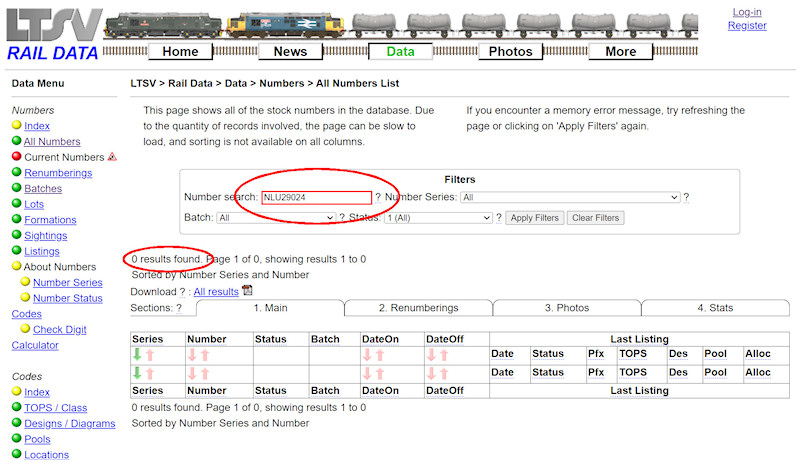Image resolution: width=800 pixels, height=460 pixels.
Task: Click into the Number search field
Action: tap(316, 198)
